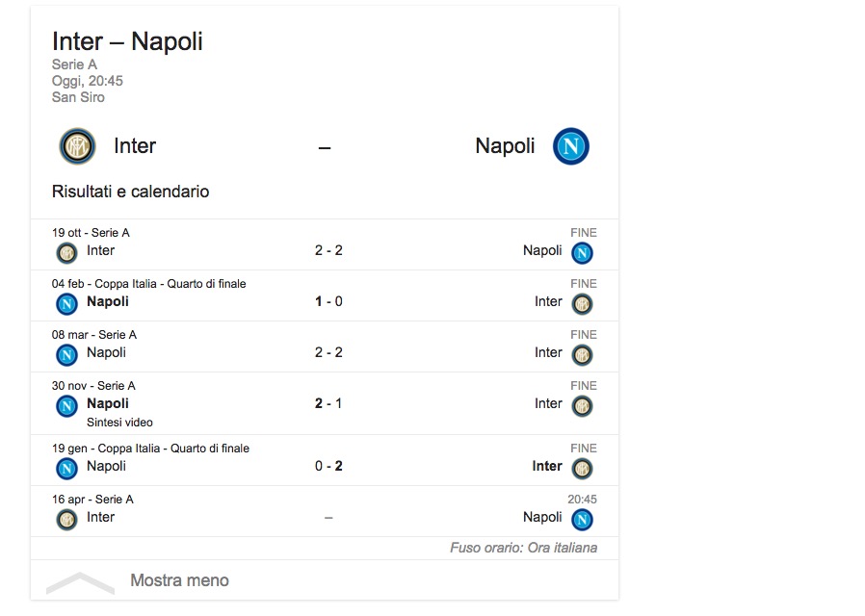Open the Inter – Napoli match title
The image size is (865, 616).
127,42
